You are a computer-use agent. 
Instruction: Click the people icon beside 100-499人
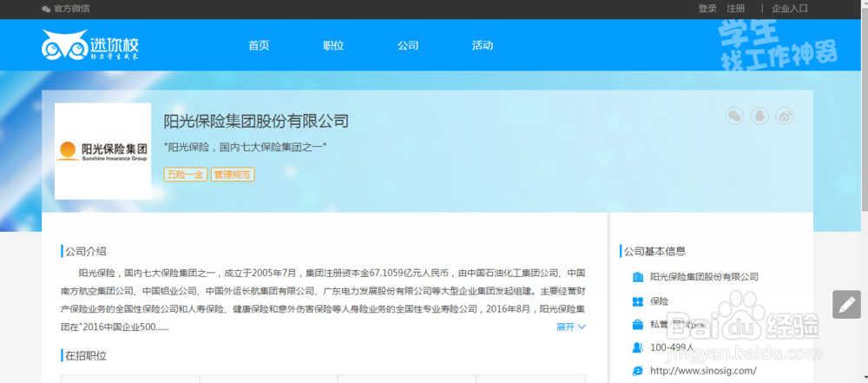coord(638,347)
